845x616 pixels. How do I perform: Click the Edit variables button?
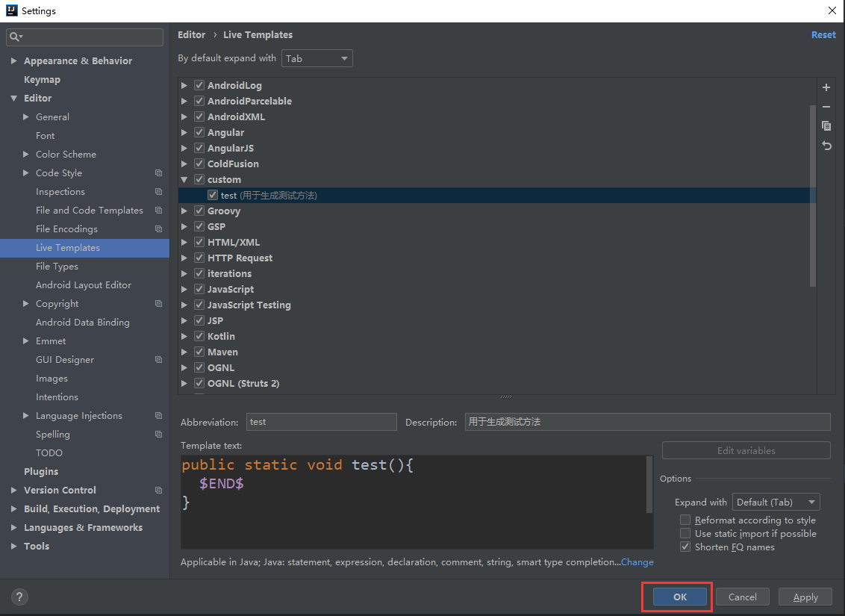(x=746, y=450)
